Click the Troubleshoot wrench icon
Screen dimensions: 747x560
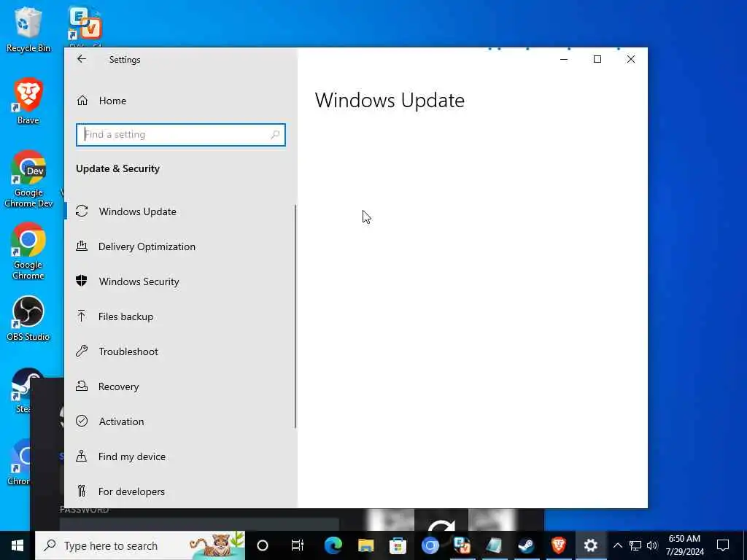coord(82,351)
